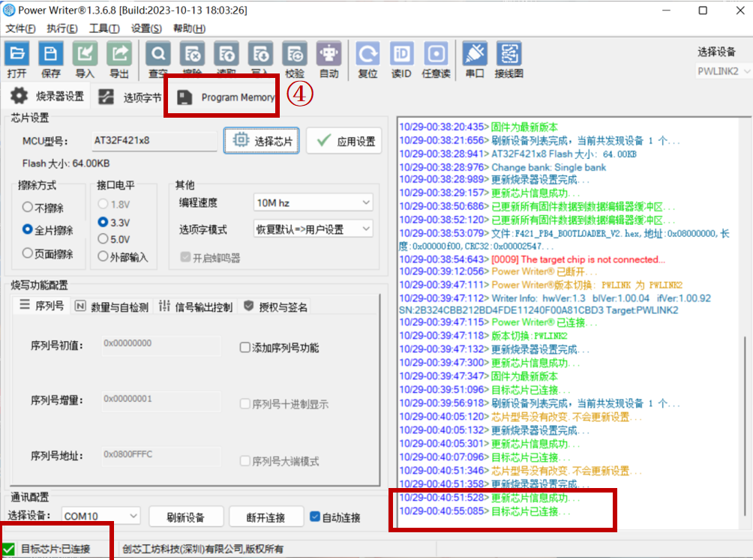Open the COM10 device dropdown
The height and width of the screenshot is (560, 753).
point(100,517)
